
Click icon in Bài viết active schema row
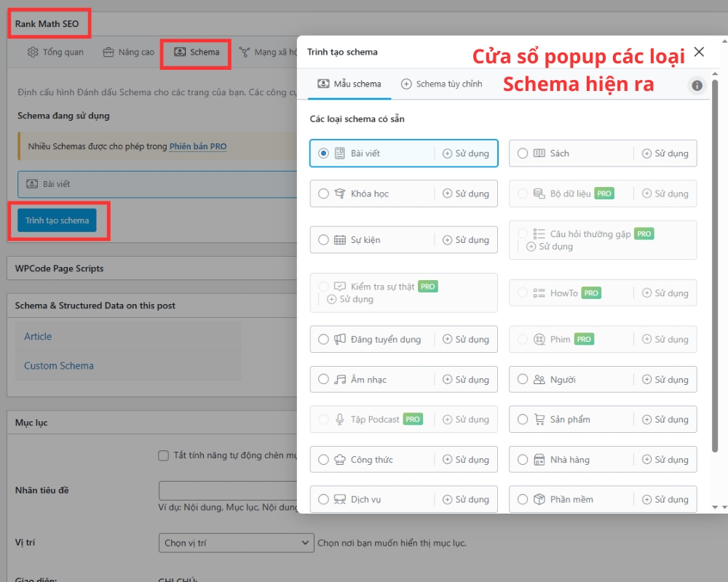32,184
